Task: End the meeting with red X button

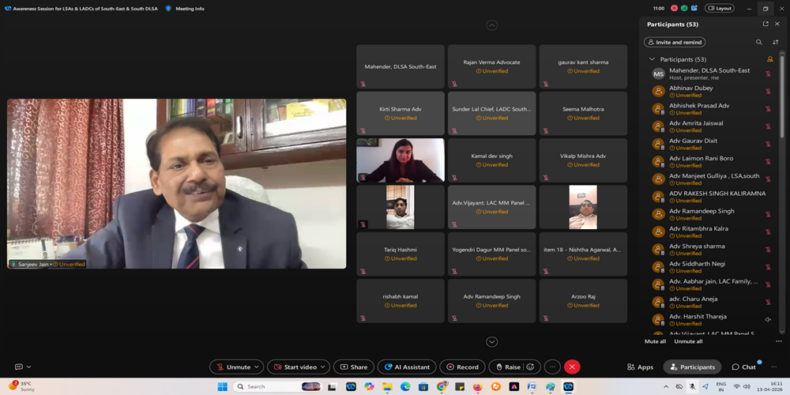Action: (572, 367)
